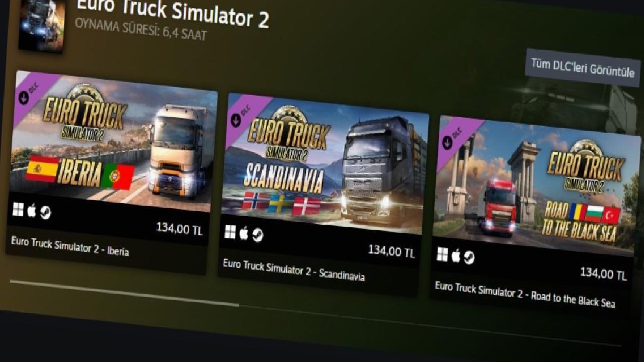
Task: Click the Apple icon on Scandinavia card
Action: point(244,233)
